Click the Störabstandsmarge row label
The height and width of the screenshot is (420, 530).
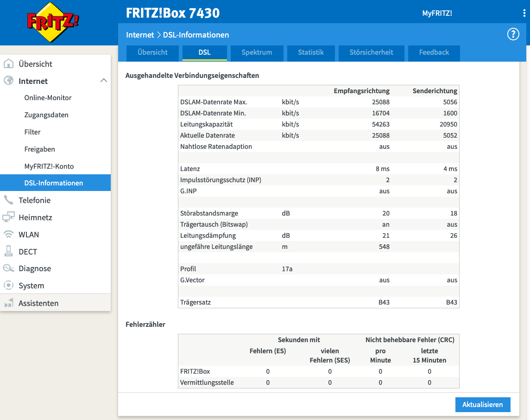click(209, 213)
